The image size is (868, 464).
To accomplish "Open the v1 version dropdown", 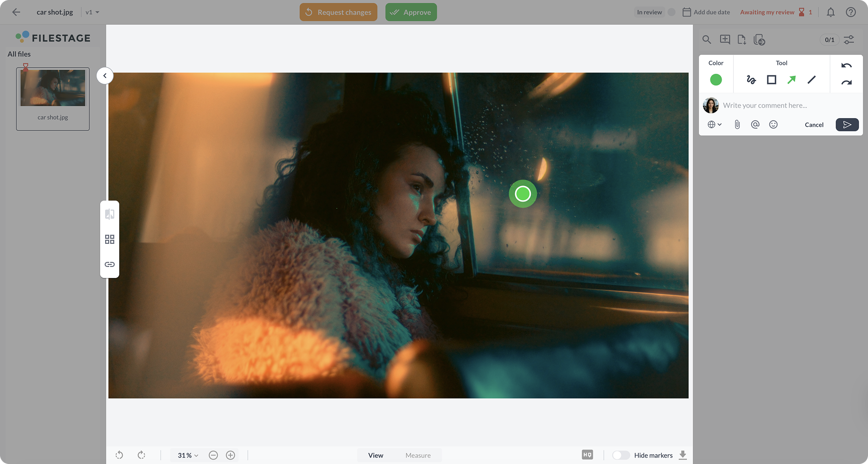I will [91, 12].
